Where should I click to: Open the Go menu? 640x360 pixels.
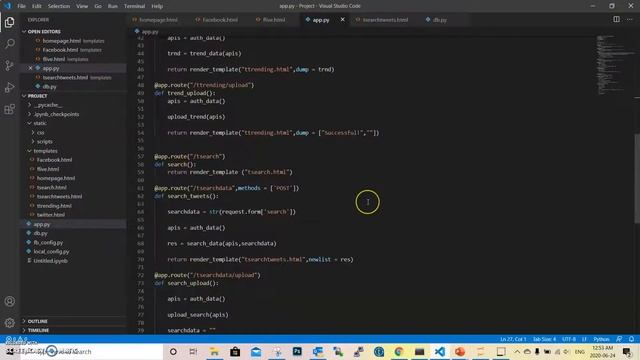coord(98,6)
